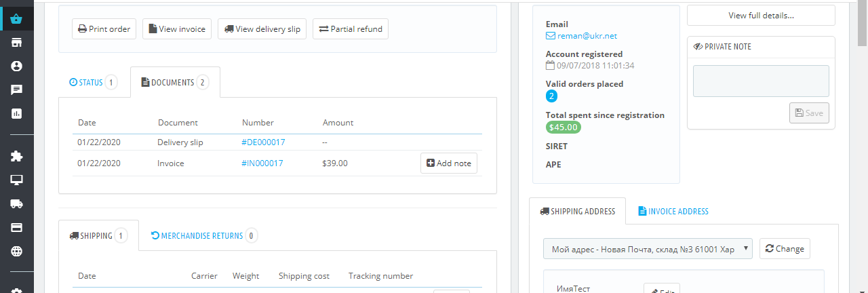Open the Orders basket icon in sidebar
The image size is (868, 293).
pos(17,19)
